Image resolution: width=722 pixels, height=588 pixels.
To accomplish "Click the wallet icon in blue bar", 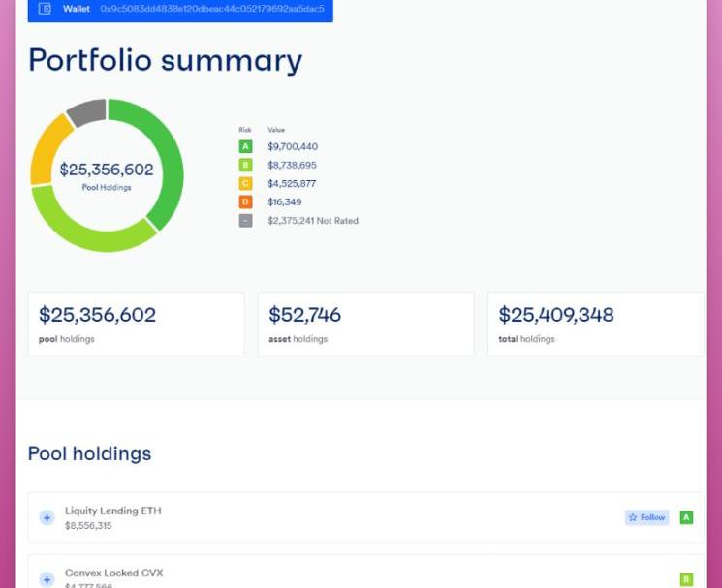I will point(45,9).
